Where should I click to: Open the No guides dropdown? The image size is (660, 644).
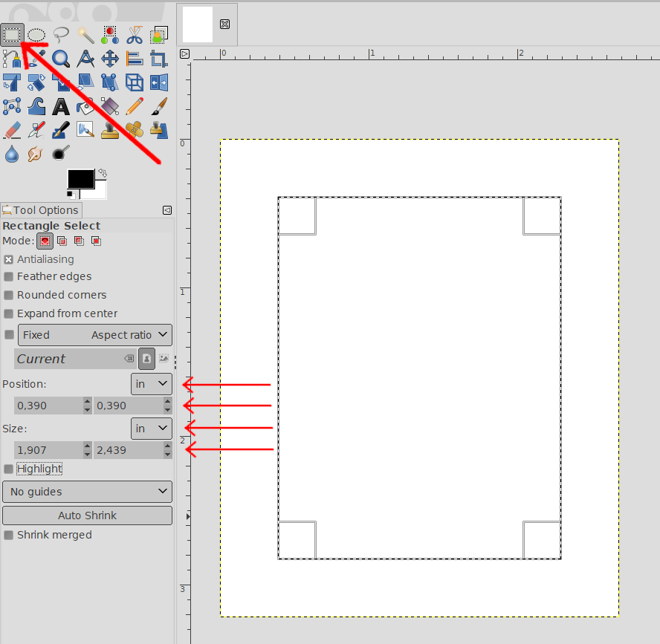88,492
